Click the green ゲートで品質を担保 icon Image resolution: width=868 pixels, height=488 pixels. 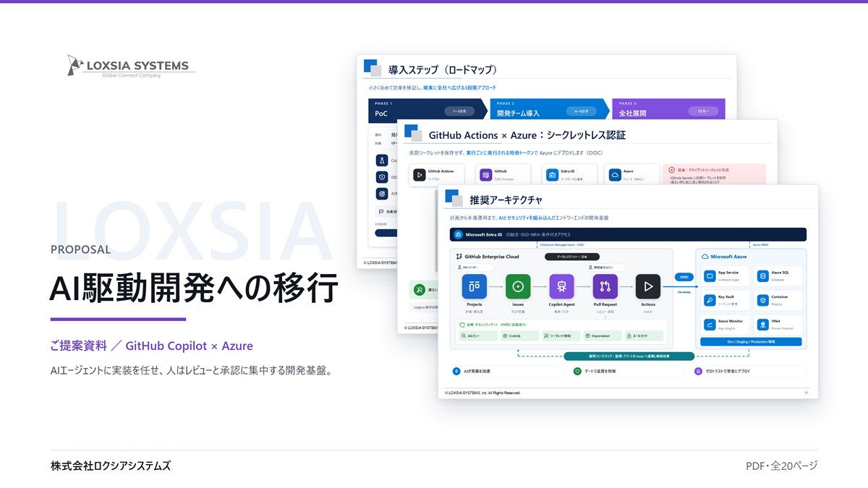click(577, 371)
